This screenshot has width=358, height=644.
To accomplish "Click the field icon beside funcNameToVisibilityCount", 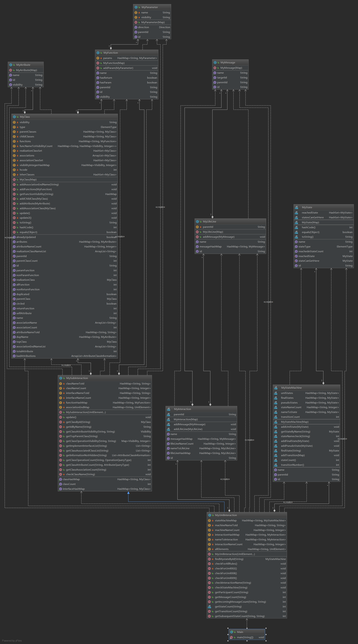I will tap(14, 146).
